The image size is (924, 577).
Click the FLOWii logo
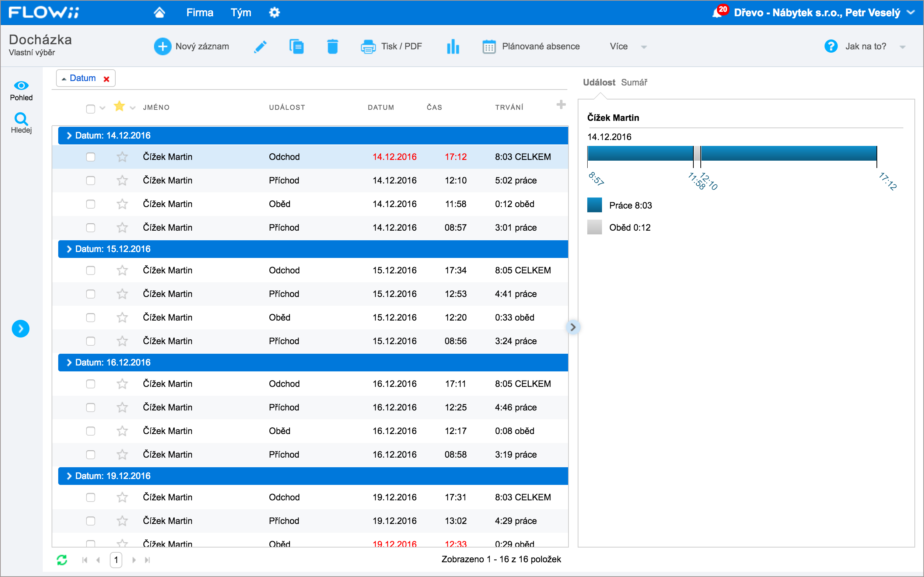pos(43,12)
